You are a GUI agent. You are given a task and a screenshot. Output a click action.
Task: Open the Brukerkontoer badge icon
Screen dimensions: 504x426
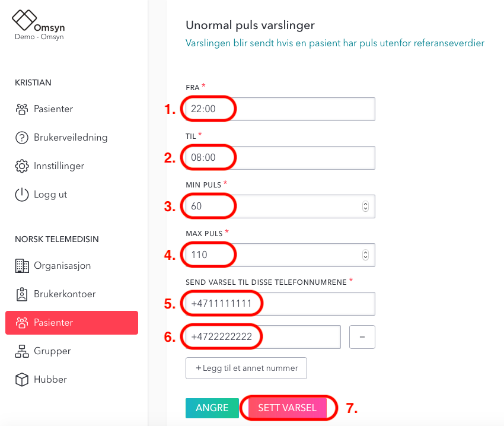(x=22, y=294)
